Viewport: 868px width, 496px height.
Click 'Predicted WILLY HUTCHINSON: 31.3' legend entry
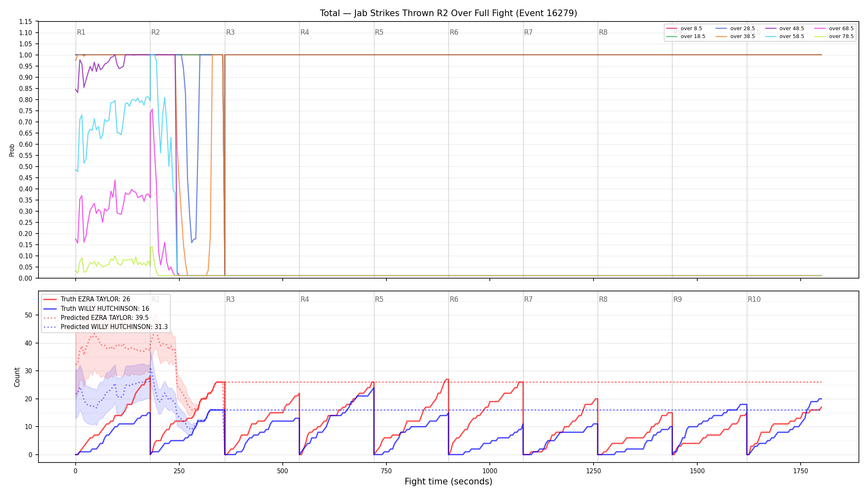click(x=105, y=327)
